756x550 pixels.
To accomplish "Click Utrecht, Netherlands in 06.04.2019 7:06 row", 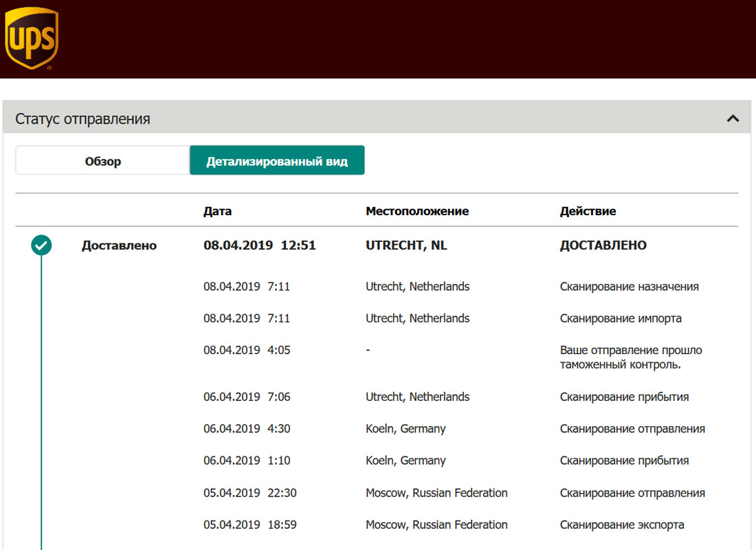I will pyautogui.click(x=418, y=397).
